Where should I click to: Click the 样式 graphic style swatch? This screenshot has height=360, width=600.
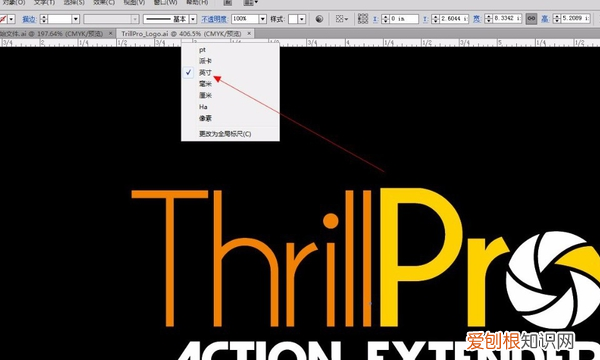pos(293,19)
